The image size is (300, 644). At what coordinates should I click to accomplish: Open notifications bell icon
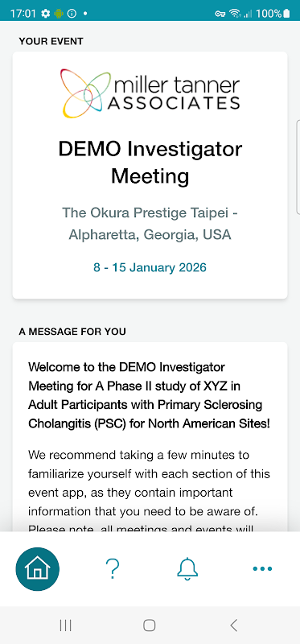coord(187,569)
